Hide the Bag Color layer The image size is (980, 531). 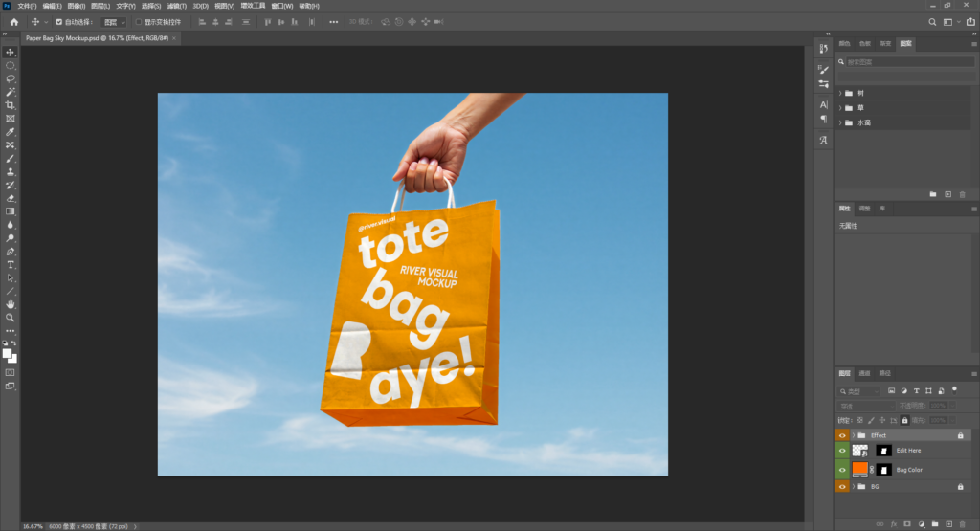click(x=842, y=470)
